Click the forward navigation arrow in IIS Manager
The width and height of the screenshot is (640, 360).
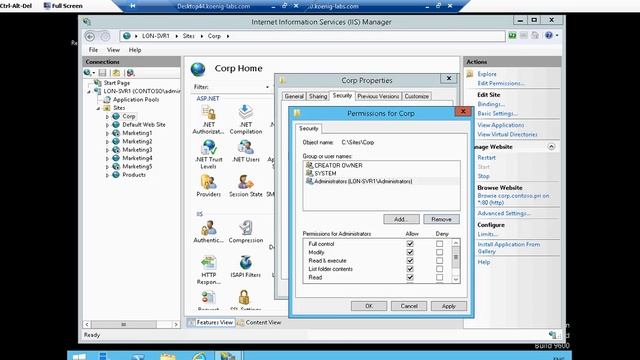tap(105, 36)
